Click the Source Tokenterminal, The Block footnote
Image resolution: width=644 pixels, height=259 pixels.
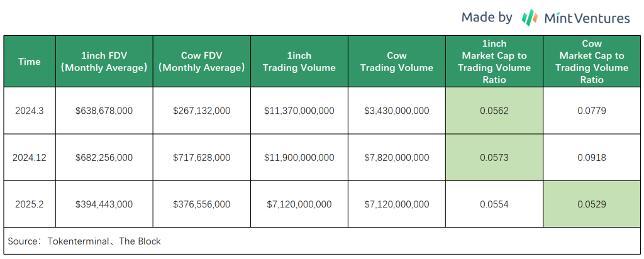(85, 241)
